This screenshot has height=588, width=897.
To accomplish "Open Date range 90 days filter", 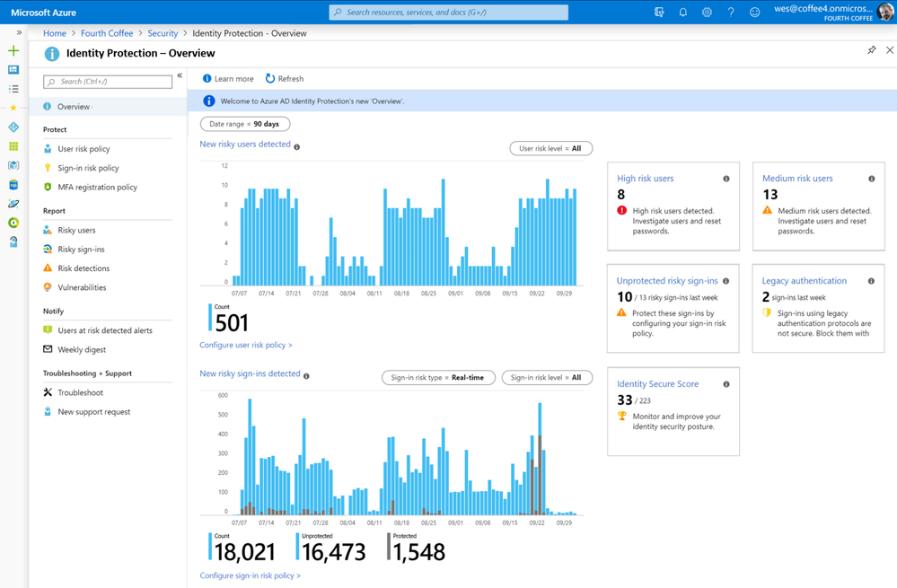I will (245, 124).
